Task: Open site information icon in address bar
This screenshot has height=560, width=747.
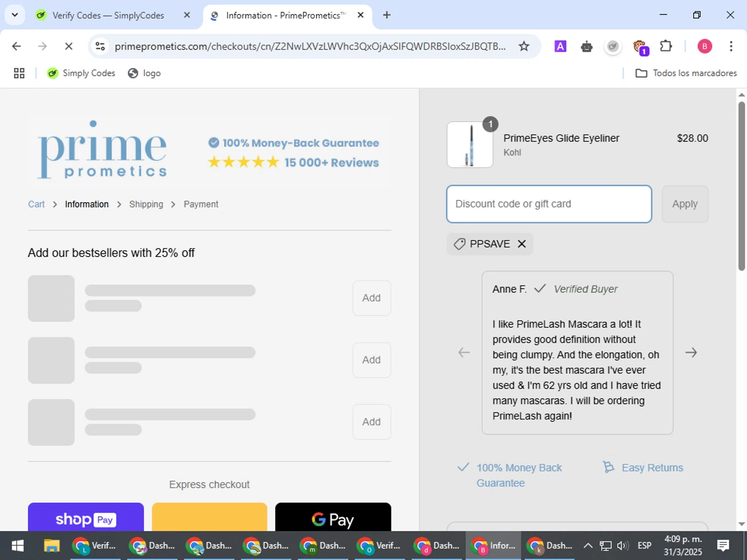Action: [100, 46]
